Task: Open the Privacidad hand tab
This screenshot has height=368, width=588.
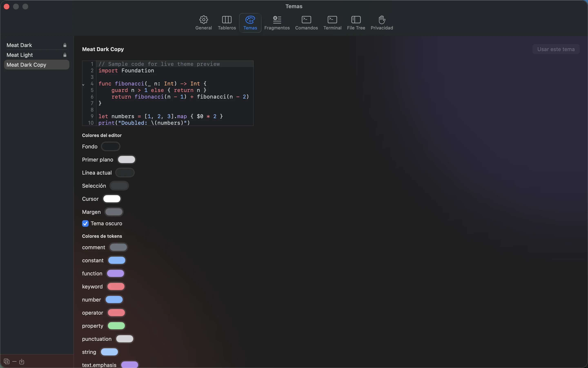Action: [x=381, y=23]
